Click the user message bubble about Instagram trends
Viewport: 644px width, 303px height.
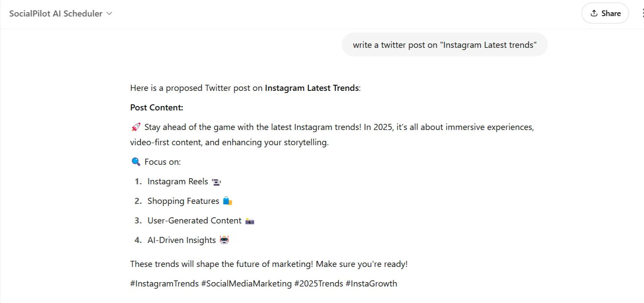(x=444, y=45)
